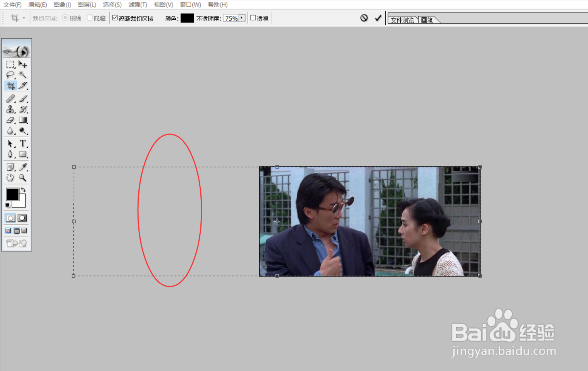Select the Slice tool
The image size is (588, 371).
click(x=23, y=86)
